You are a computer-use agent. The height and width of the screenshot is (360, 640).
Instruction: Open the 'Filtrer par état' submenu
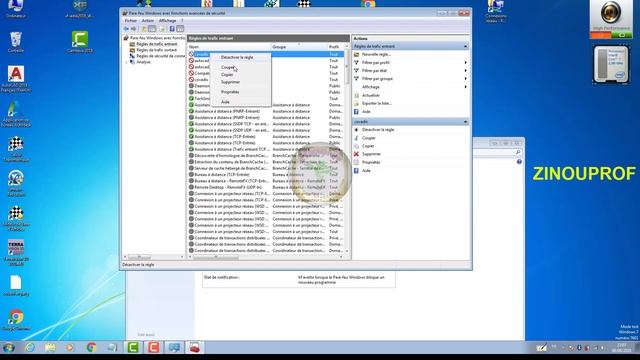374,71
